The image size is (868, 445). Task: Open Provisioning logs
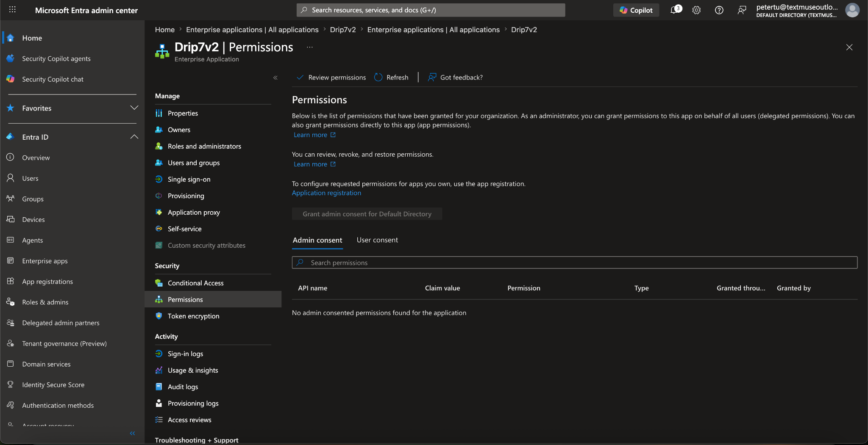click(193, 403)
